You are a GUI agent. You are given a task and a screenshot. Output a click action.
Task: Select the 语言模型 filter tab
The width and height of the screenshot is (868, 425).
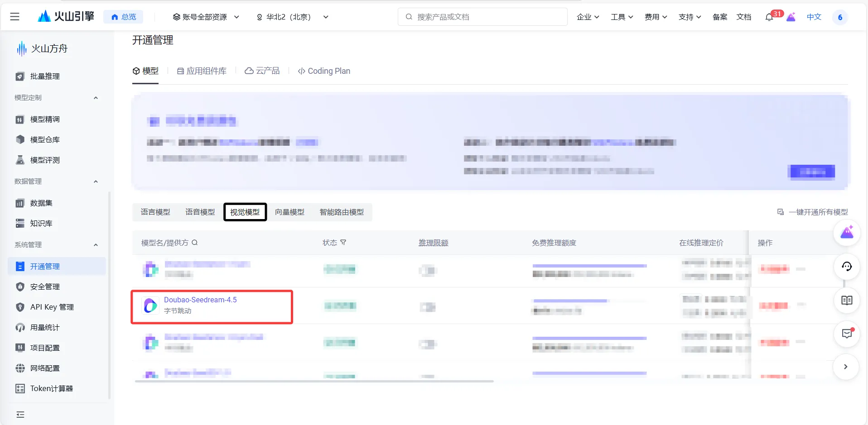pos(155,212)
